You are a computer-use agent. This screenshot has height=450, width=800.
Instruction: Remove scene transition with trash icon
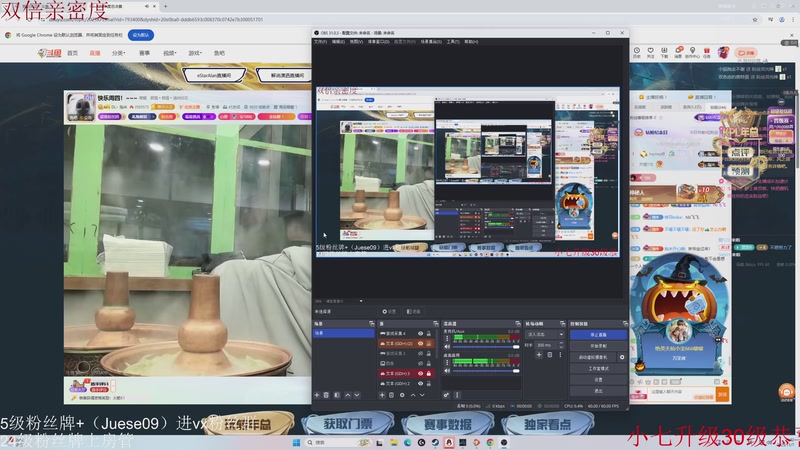(550, 355)
